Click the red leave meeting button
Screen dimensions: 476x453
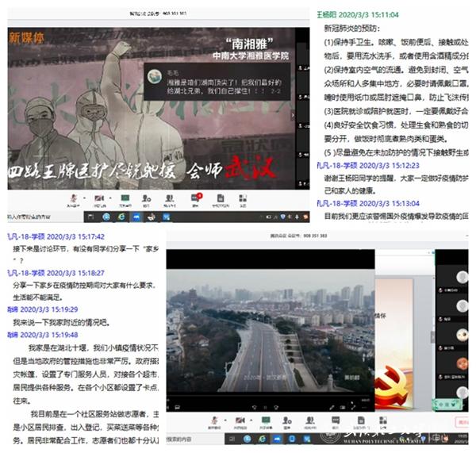(462, 422)
